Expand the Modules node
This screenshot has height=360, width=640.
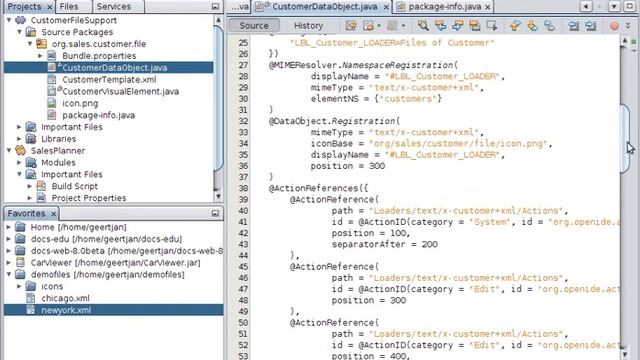[19, 162]
